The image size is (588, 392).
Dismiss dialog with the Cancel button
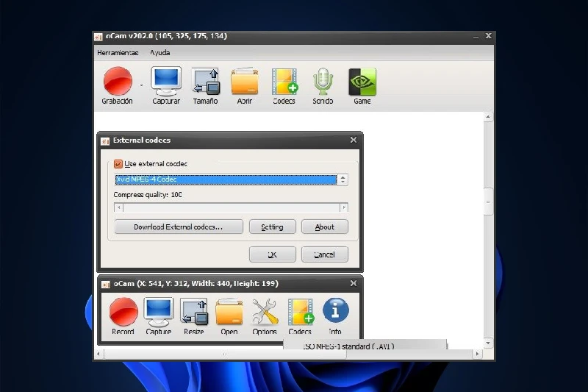tap(325, 254)
